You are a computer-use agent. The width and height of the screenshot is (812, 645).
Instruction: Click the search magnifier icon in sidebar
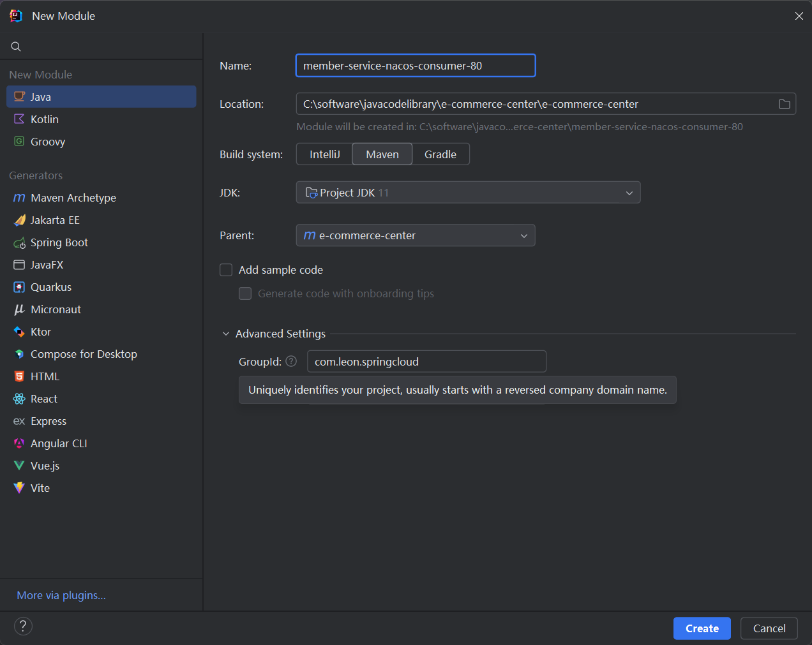[x=16, y=47]
